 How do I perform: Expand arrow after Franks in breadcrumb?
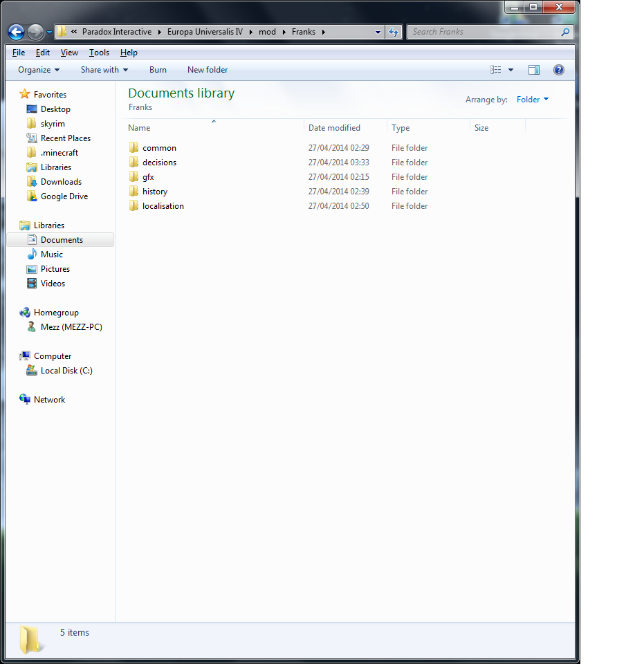(324, 32)
